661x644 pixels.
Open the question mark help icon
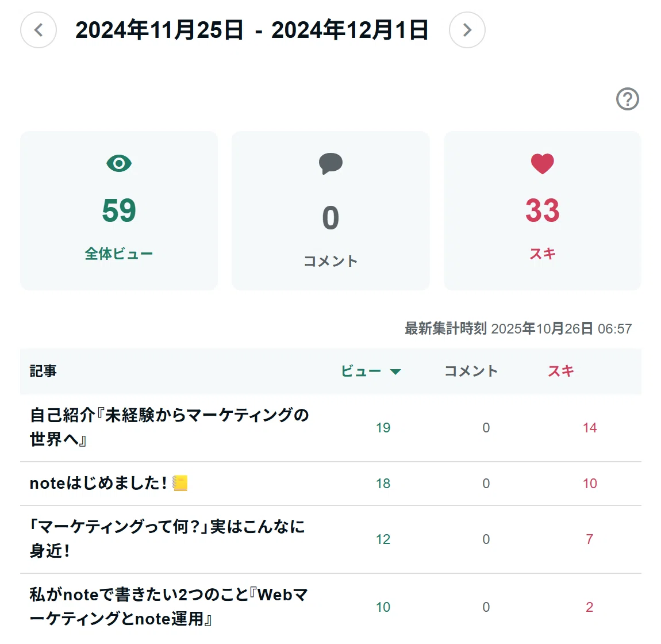[627, 99]
